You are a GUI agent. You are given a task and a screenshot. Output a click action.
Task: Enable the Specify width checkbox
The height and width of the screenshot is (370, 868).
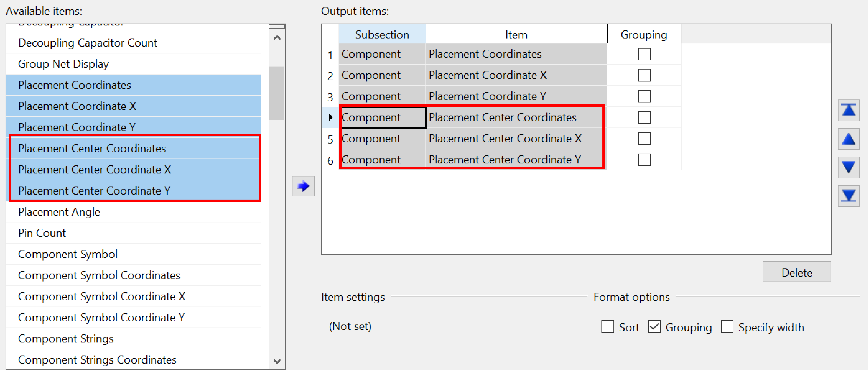coord(727,327)
